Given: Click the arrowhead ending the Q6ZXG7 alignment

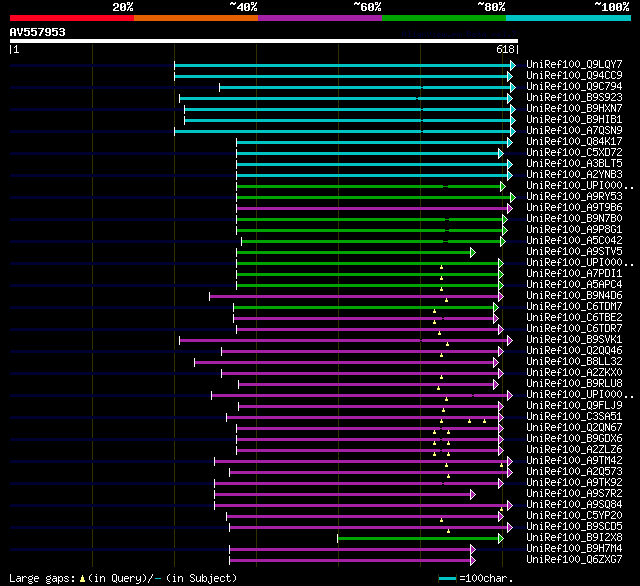Looking at the screenshot, I should [473, 561].
